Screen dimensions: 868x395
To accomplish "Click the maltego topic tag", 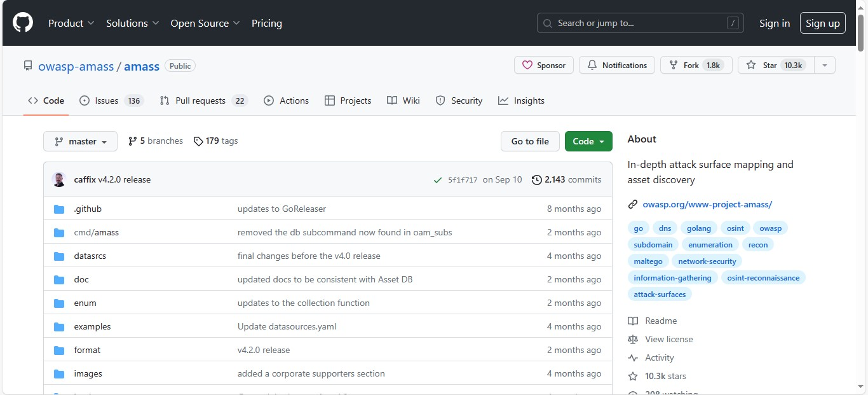I will pyautogui.click(x=648, y=261).
